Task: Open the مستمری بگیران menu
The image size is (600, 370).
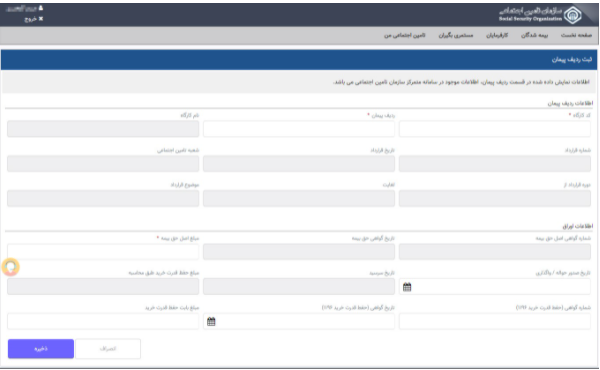Action: click(456, 35)
